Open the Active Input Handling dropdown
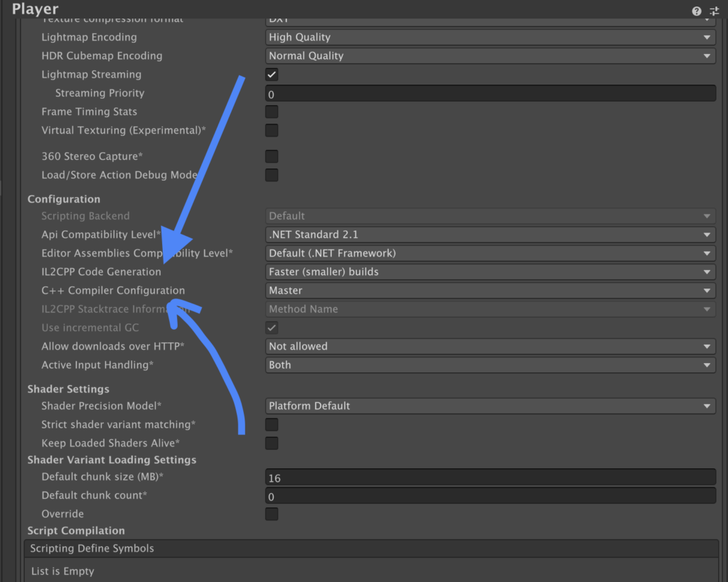 pos(490,365)
